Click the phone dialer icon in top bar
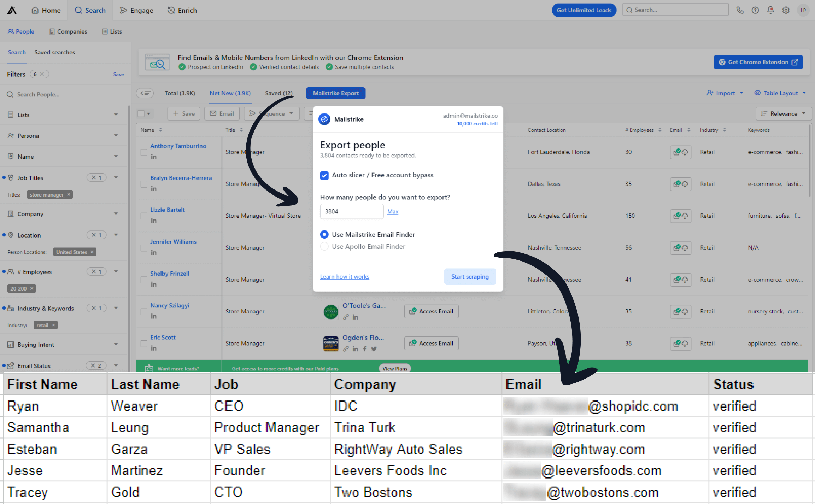This screenshot has width=815, height=504. [x=740, y=10]
